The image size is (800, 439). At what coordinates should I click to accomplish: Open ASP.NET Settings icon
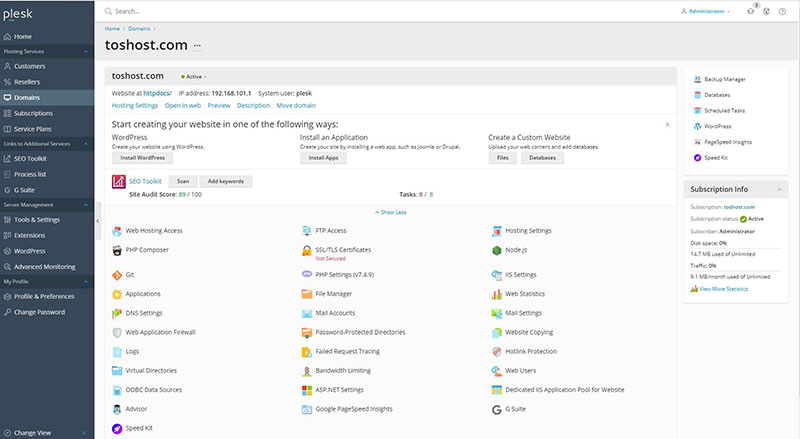[307, 390]
